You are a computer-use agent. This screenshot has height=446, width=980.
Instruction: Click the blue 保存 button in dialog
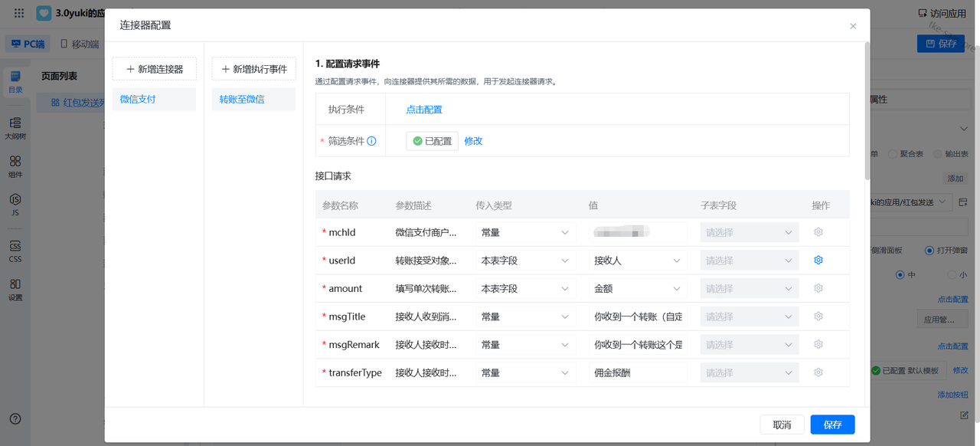pyautogui.click(x=832, y=425)
